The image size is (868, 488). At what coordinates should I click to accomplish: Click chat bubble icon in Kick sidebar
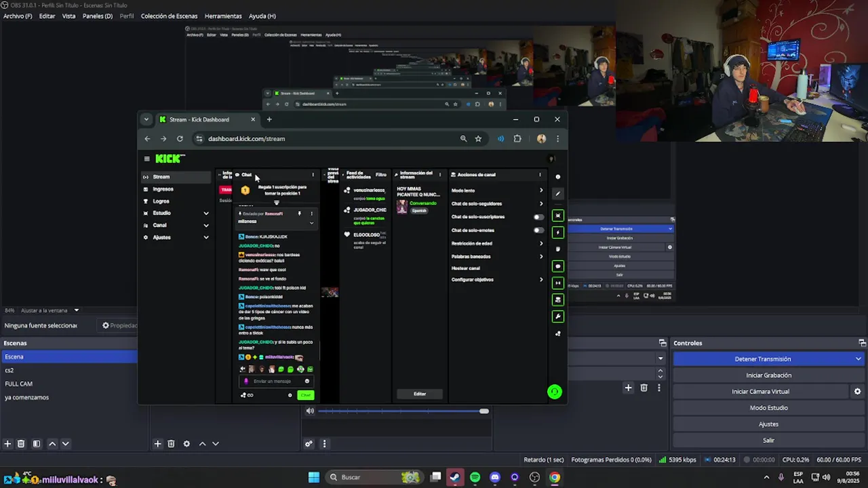(x=558, y=266)
